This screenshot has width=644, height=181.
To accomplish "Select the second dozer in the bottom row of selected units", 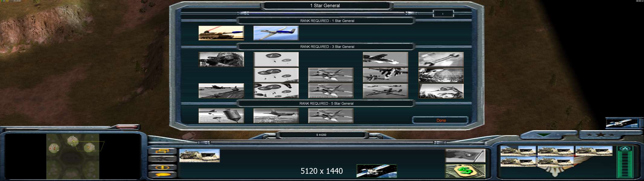I will pyautogui.click(x=556, y=161).
